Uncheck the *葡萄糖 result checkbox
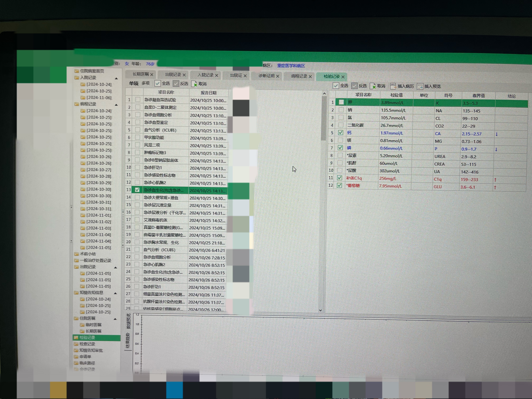Image resolution: width=532 pixels, height=399 pixels. [339, 185]
